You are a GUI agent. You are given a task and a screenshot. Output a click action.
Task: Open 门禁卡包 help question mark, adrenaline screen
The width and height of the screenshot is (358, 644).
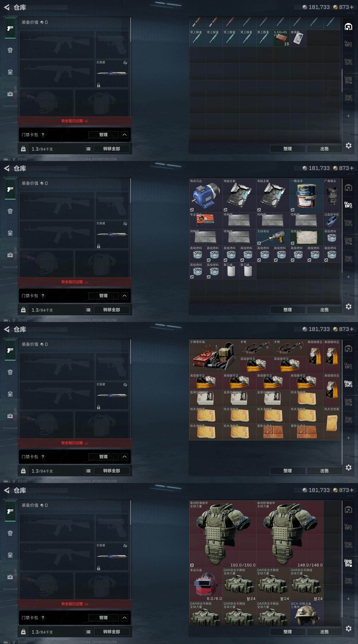[x=43, y=135]
